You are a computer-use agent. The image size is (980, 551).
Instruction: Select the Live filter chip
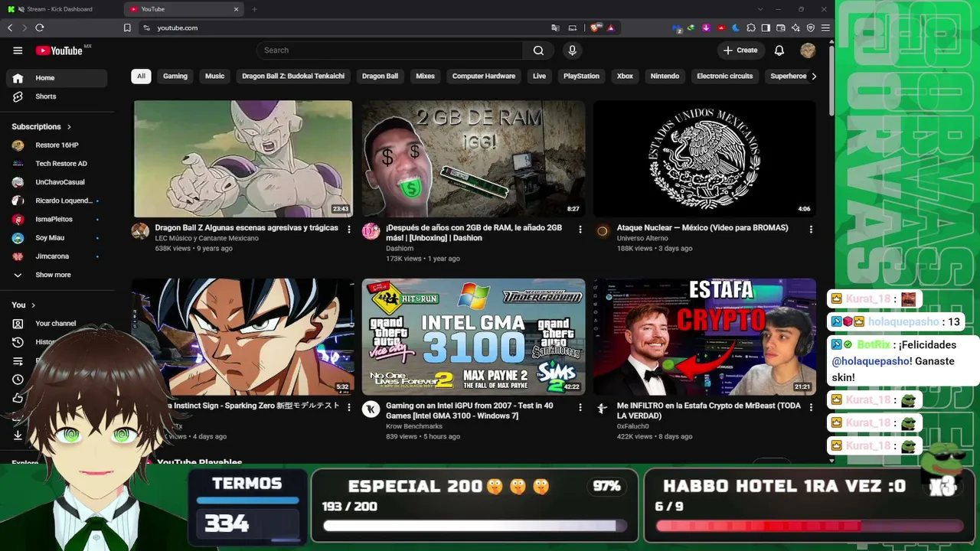[x=540, y=77]
